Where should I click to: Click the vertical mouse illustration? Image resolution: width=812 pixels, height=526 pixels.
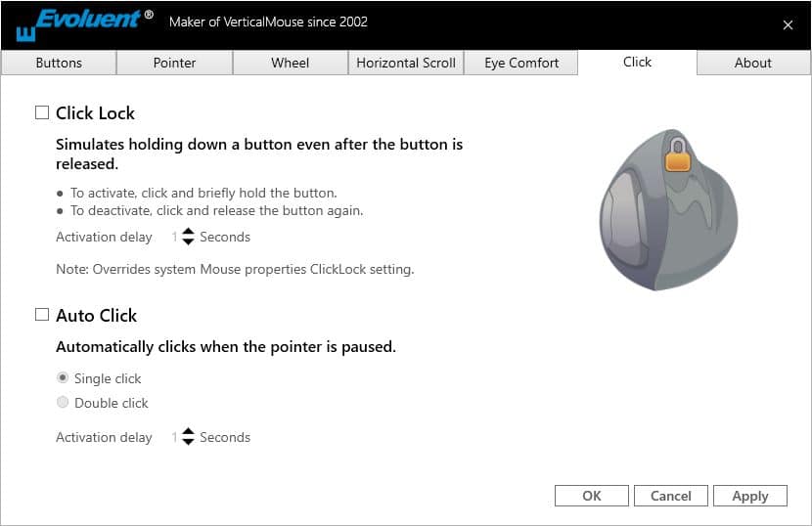click(668, 209)
